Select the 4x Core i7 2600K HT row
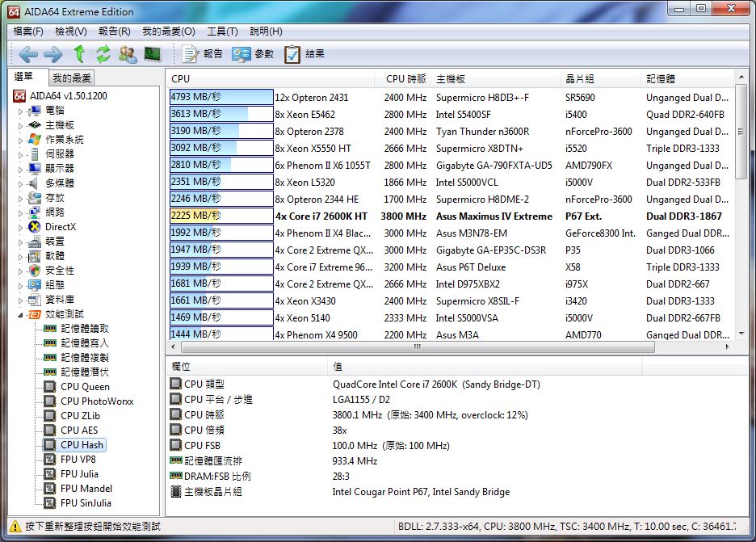756x542 pixels. [451, 216]
